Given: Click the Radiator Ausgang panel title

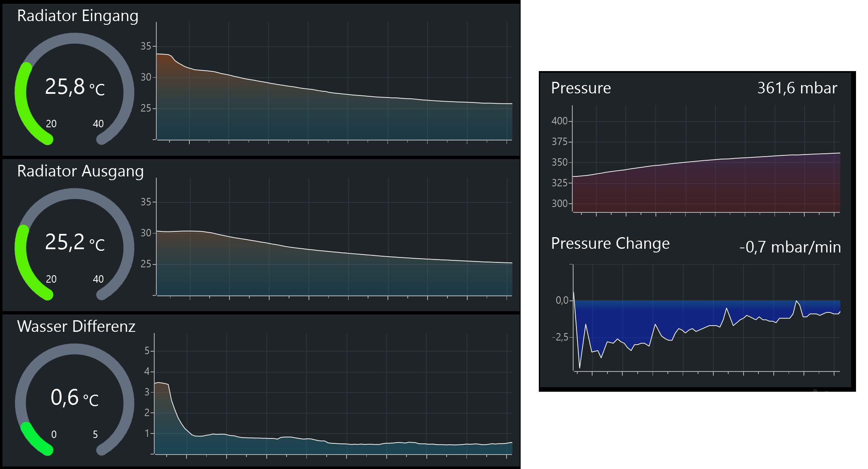Looking at the screenshot, I should [80, 171].
